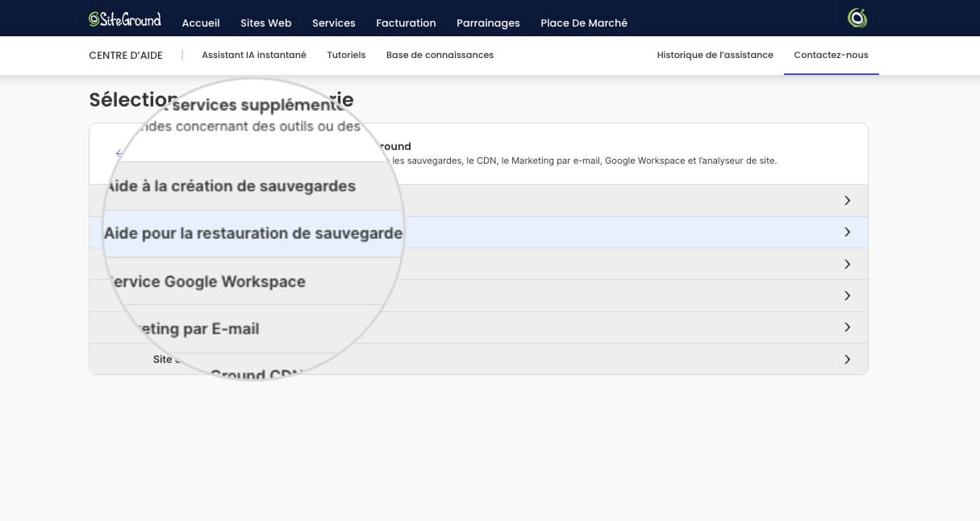Select Aide pour la restauration de sauvegarde

click(478, 232)
